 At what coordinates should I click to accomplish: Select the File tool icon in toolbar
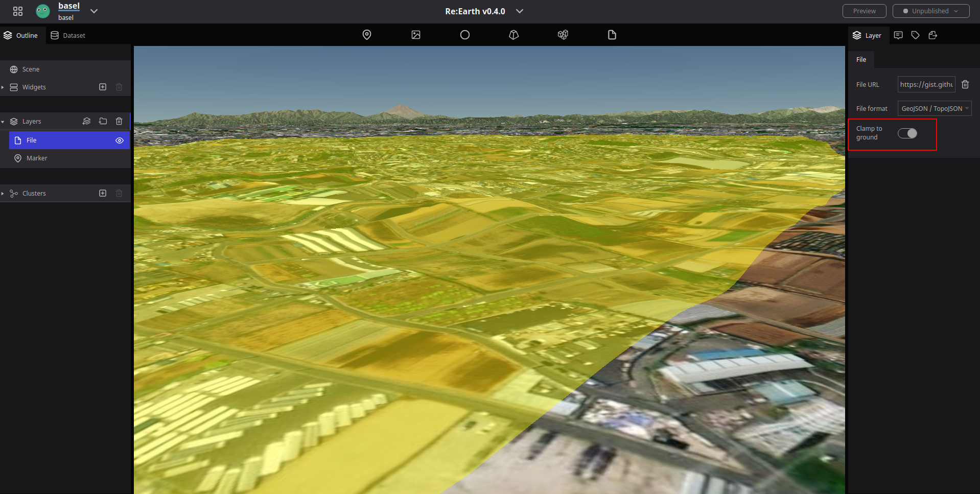point(612,35)
